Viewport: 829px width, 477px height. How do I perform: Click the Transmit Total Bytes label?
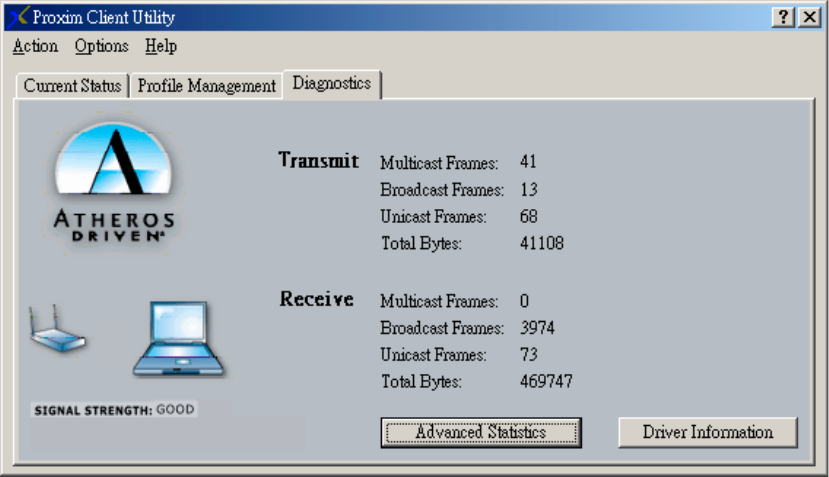tap(421, 244)
